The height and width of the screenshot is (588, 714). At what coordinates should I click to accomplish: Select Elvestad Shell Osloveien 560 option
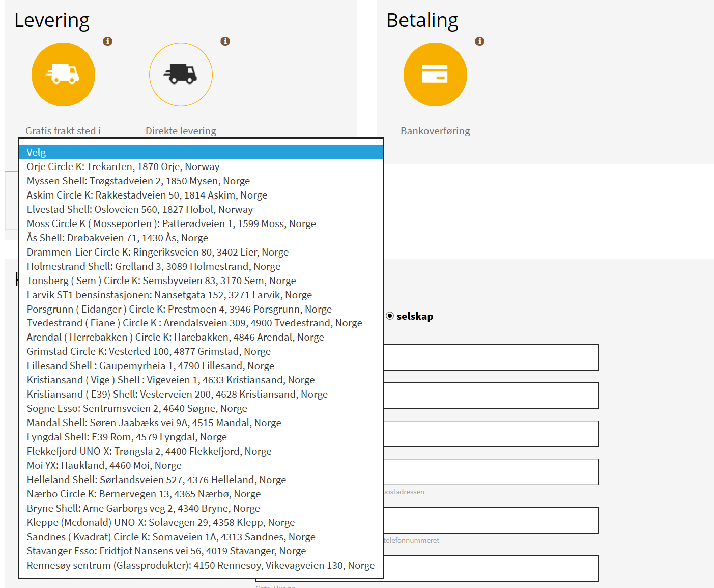click(201, 209)
